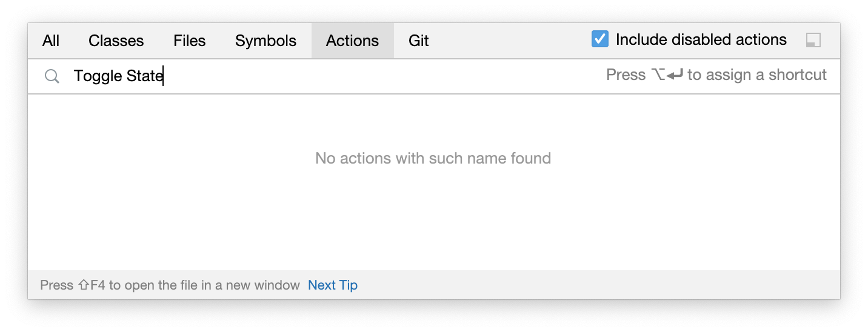Click the Open in Find Tool Window icon
The width and height of the screenshot is (868, 332).
813,41
